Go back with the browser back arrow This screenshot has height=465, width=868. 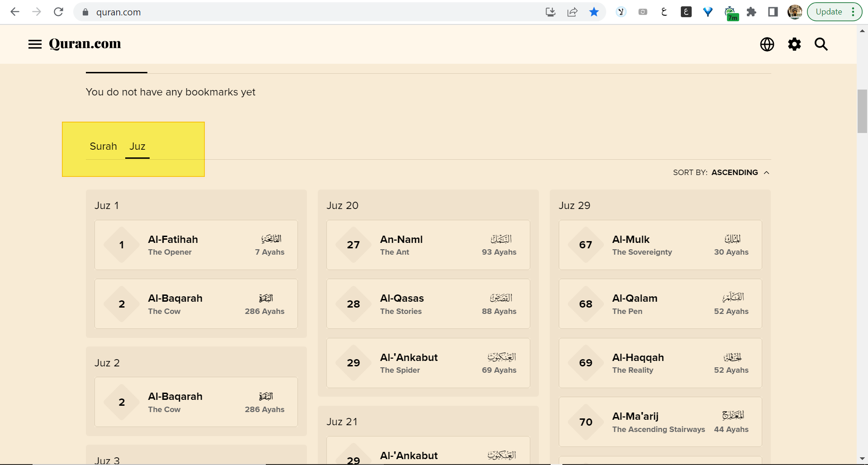pos(15,12)
